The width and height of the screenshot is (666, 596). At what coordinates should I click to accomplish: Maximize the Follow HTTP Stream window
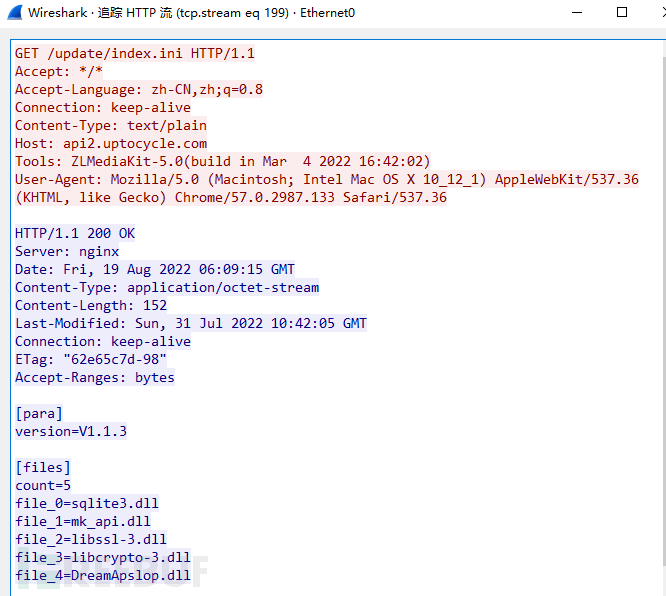tap(622, 12)
